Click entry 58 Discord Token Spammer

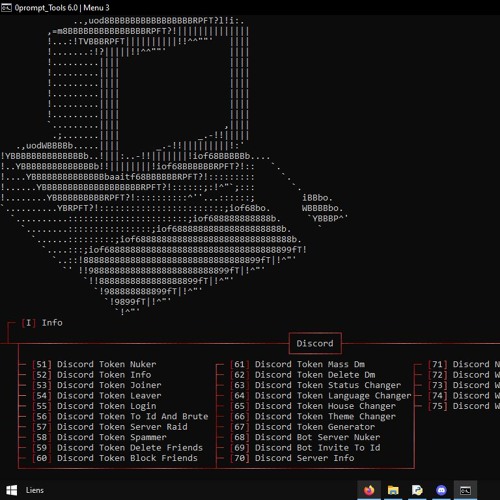tap(99, 437)
